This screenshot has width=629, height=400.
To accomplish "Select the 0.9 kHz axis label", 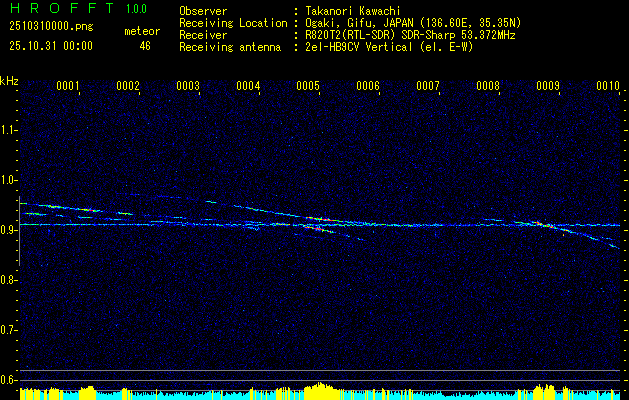I will click(8, 230).
